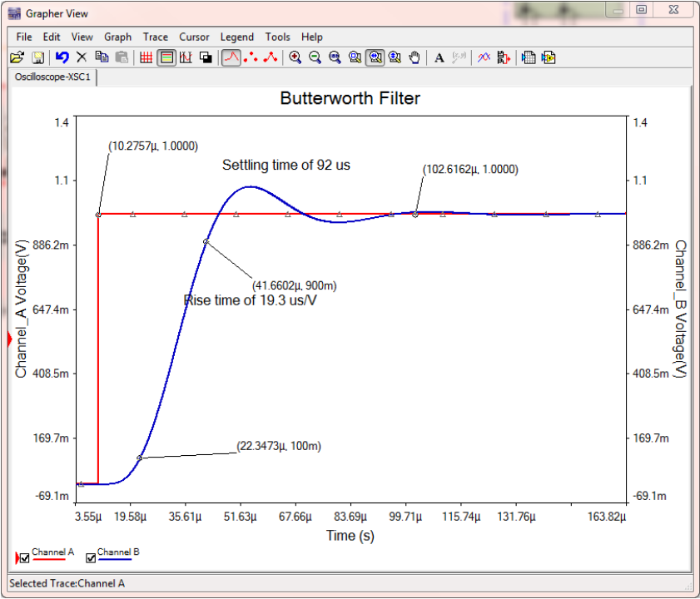700x599 pixels.
Task: Activate the pan hand tool
Action: click(415, 57)
